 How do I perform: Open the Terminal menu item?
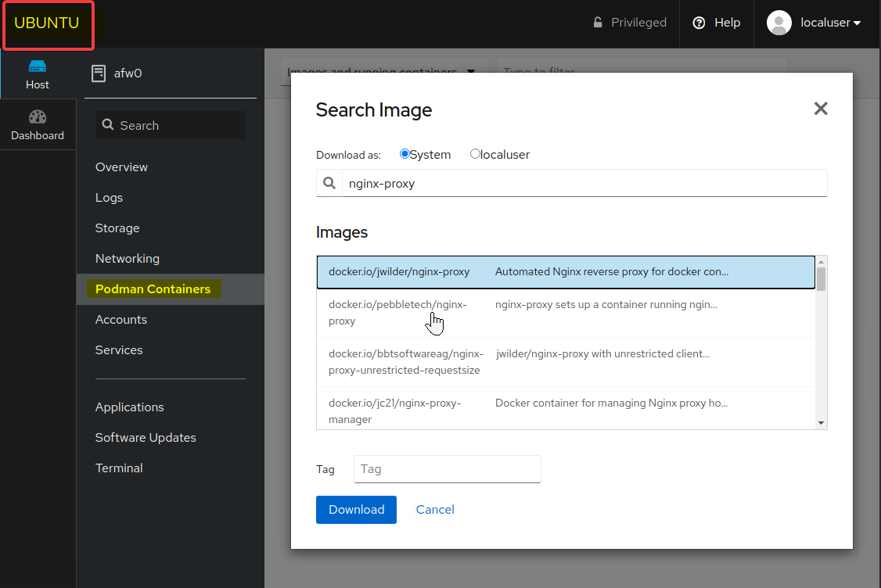[x=119, y=468]
